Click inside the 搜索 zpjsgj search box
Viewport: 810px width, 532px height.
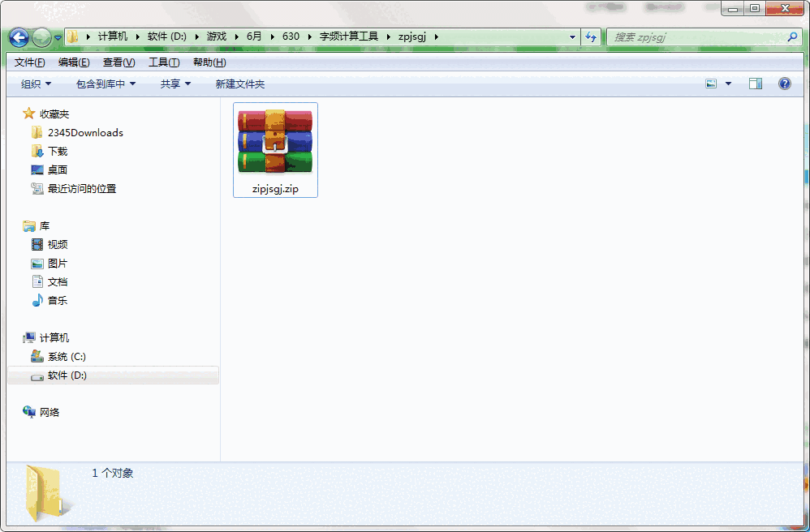[698, 36]
